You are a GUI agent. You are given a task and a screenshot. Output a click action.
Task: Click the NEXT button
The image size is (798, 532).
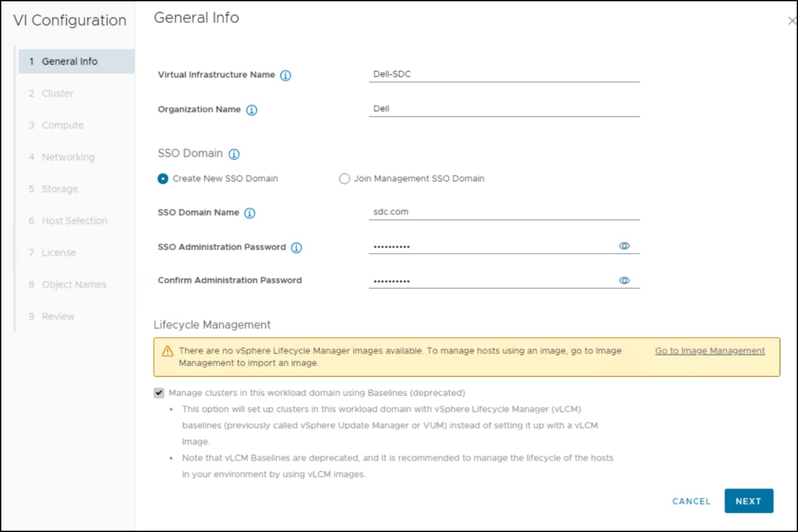pyautogui.click(x=749, y=501)
